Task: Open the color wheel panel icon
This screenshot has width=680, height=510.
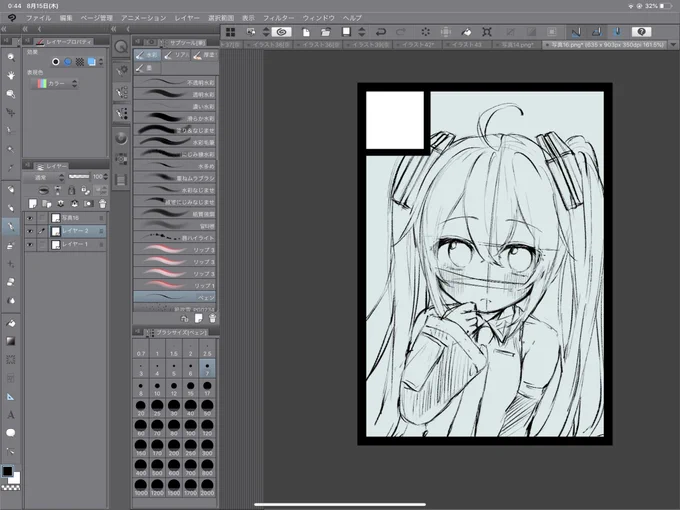Action: (x=121, y=138)
